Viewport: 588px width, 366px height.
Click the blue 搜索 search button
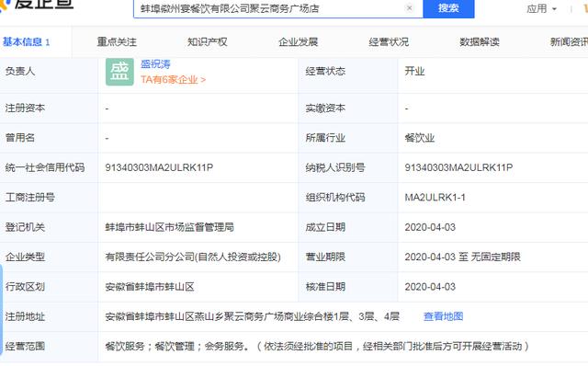coord(448,8)
